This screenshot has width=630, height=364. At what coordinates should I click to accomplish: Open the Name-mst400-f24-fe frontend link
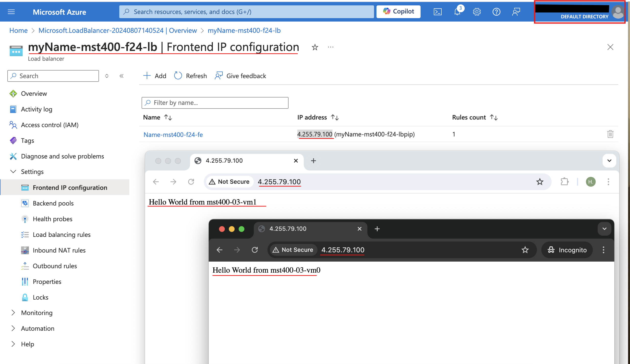tap(173, 134)
